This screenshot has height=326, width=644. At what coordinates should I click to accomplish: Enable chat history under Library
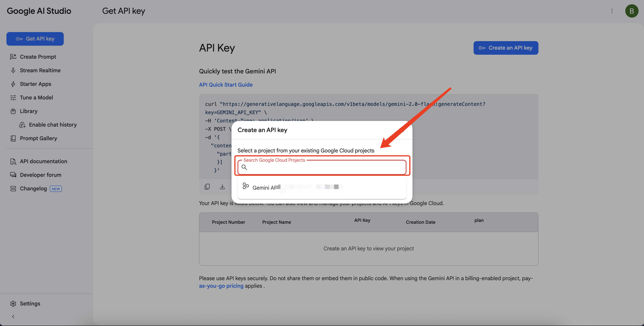coord(52,125)
